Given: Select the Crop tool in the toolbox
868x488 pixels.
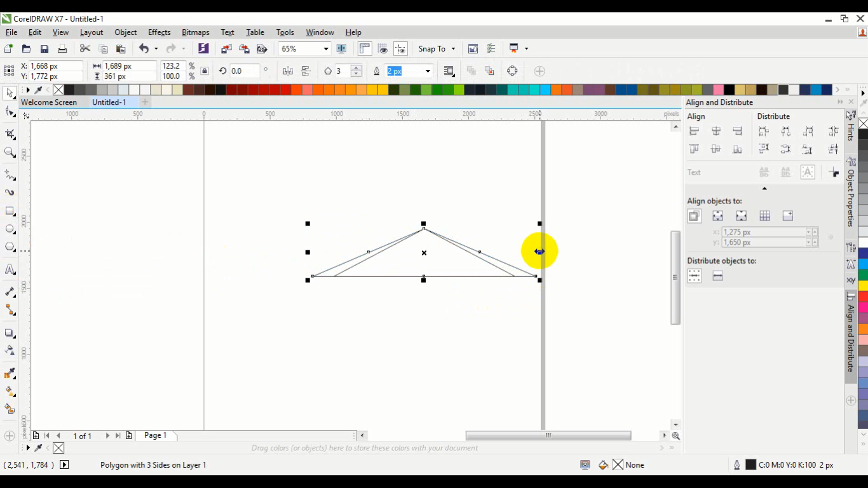Looking at the screenshot, I should [10, 134].
